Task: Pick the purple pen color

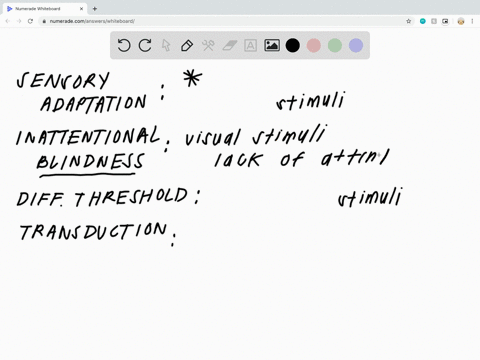Action: [356, 45]
